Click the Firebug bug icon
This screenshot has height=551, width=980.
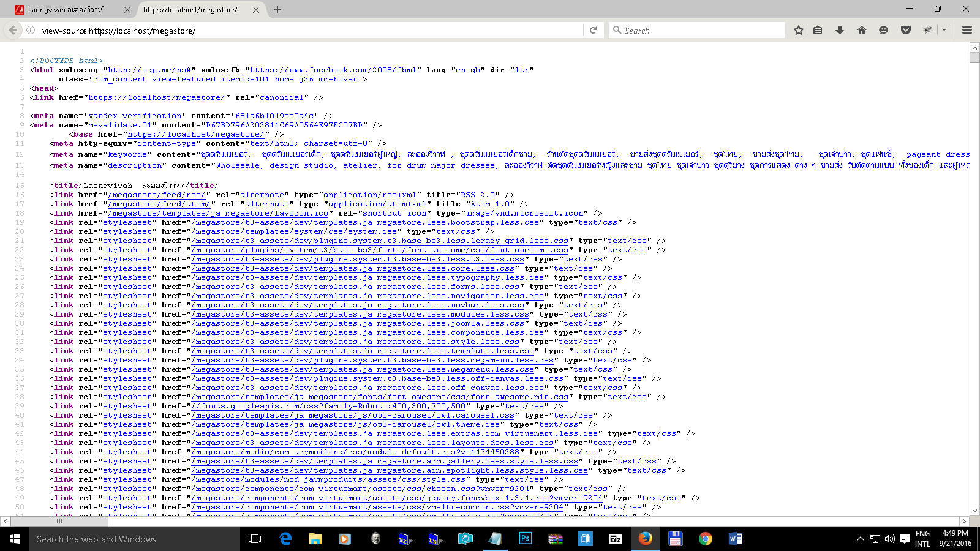928,30
